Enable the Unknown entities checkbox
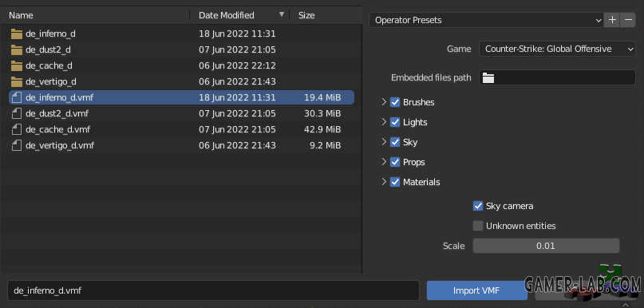This screenshot has height=308, width=644. [x=478, y=226]
